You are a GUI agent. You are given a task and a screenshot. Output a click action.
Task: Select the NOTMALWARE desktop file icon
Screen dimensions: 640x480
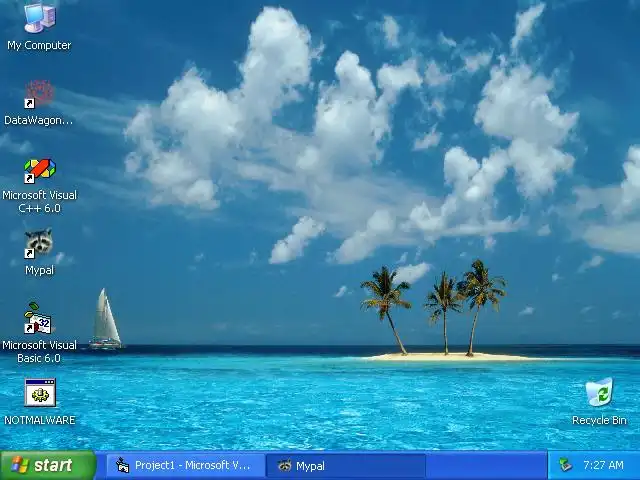pyautogui.click(x=40, y=393)
